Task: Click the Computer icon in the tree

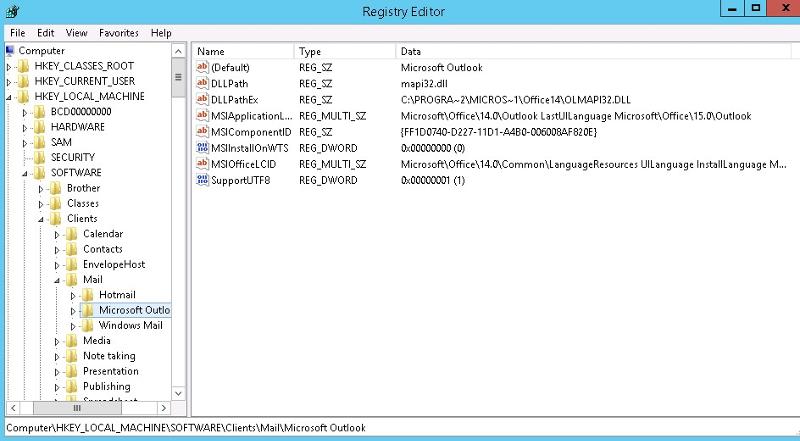Action: point(10,50)
